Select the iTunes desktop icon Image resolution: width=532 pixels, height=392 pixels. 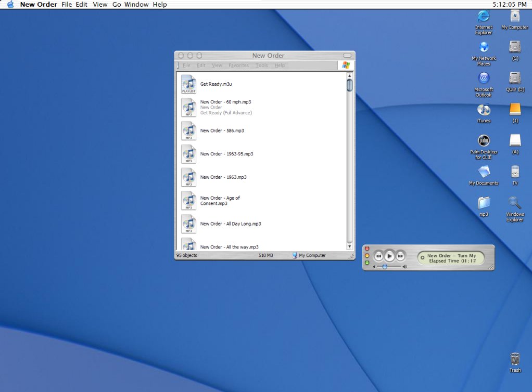(484, 109)
